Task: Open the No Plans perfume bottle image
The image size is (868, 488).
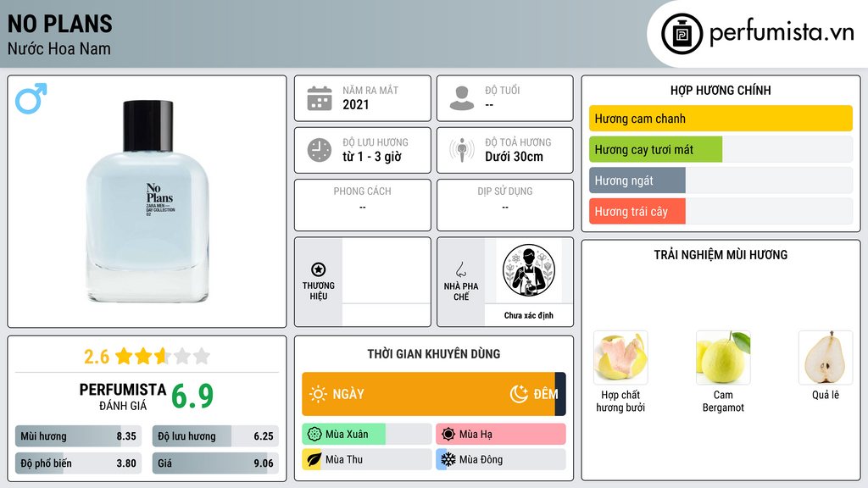Action: click(x=147, y=202)
